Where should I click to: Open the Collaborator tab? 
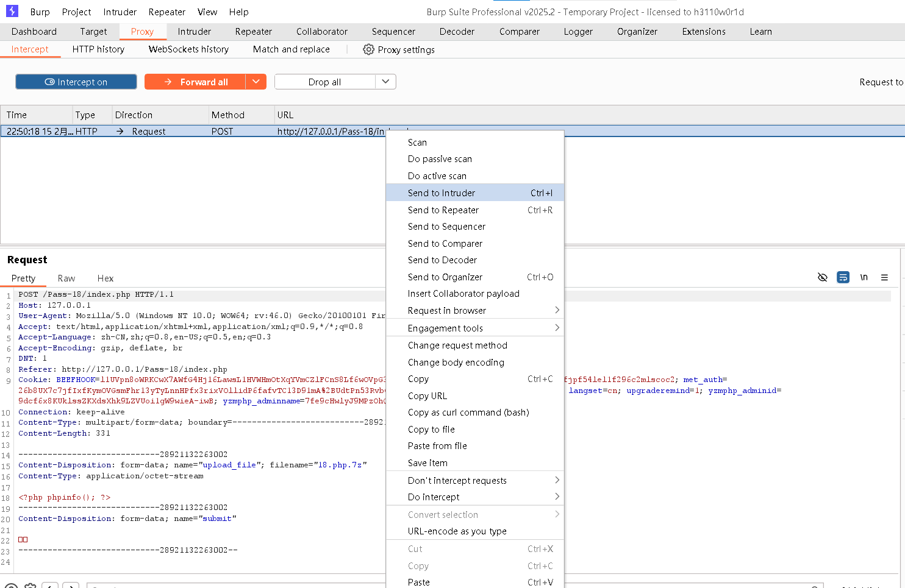tap(322, 32)
